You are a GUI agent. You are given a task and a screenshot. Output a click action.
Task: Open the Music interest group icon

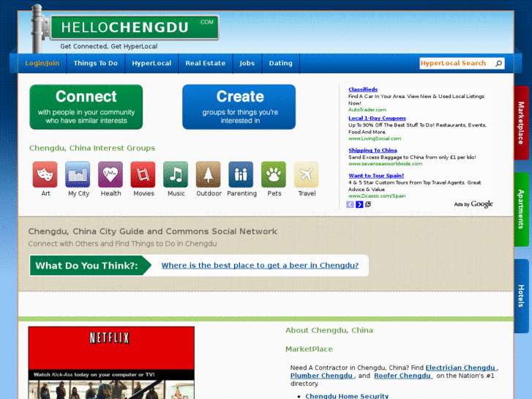point(176,174)
